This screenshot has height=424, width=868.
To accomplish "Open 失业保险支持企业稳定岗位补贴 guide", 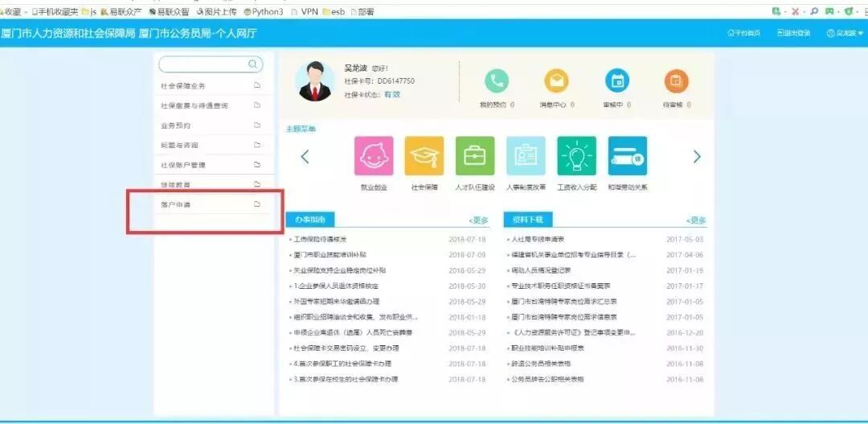I will [340, 270].
